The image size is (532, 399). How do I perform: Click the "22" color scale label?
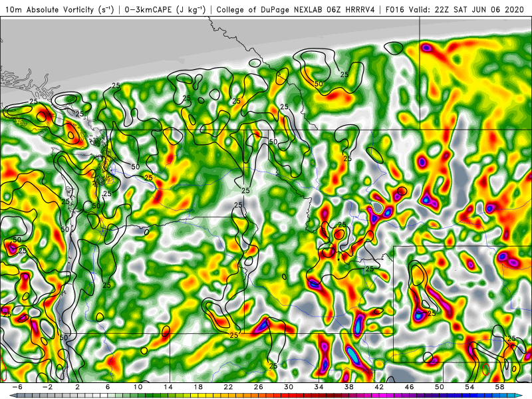(x=228, y=387)
